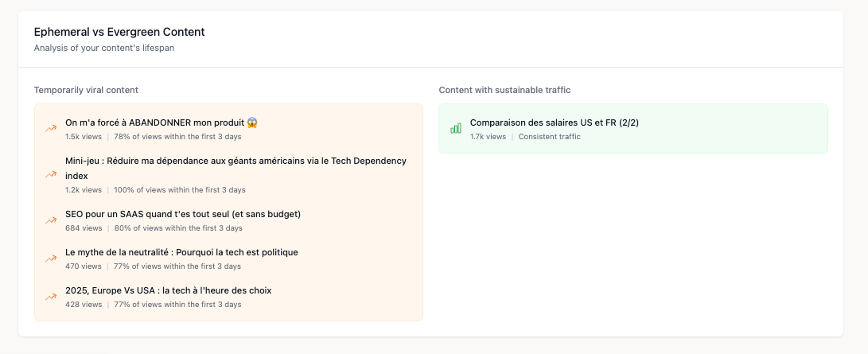Open "On m'a forcé à ABANDONNER mon produit" post
Viewport: 868px width, 354px height.
(162, 123)
